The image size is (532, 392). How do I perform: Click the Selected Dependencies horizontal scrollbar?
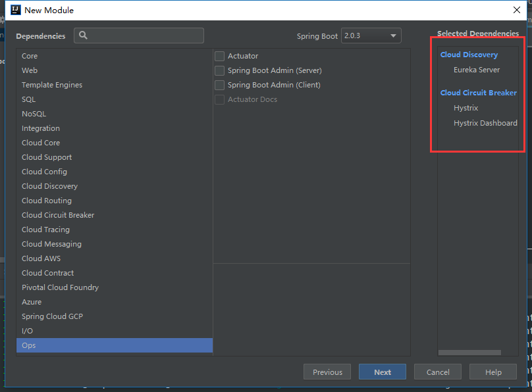pyautogui.click(x=469, y=353)
